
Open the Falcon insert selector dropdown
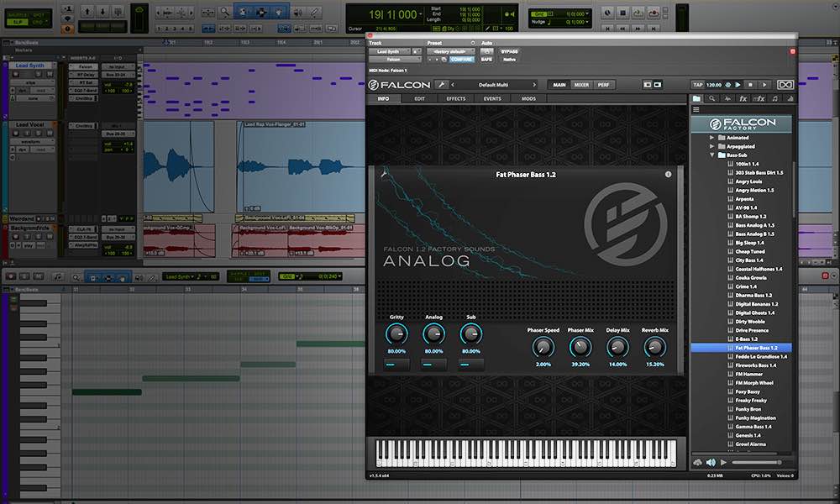pos(394,60)
